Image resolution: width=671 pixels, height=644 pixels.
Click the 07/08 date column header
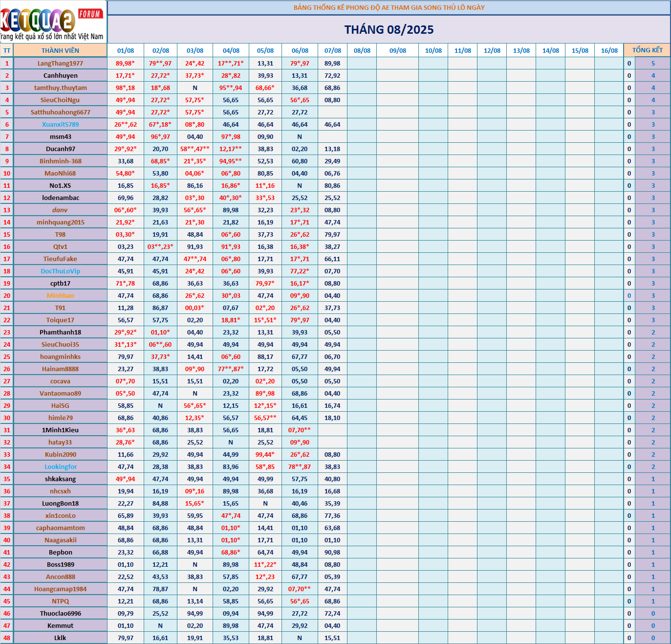(333, 50)
